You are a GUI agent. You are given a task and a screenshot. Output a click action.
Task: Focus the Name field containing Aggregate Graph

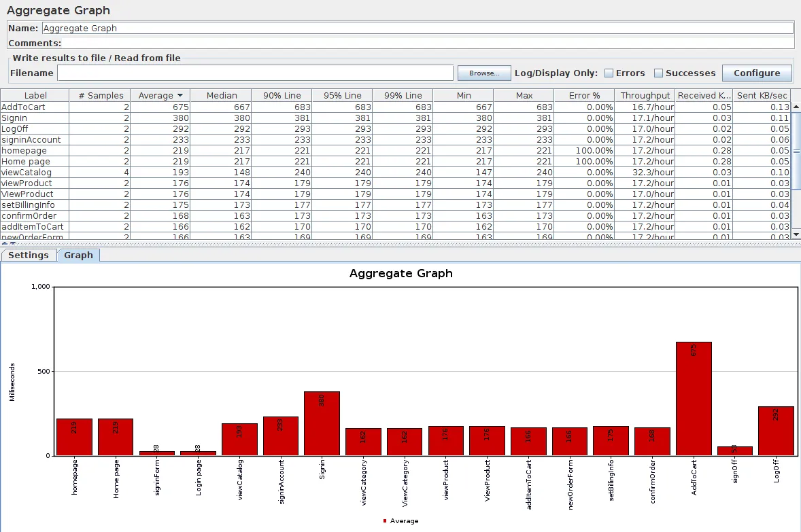[417, 29]
